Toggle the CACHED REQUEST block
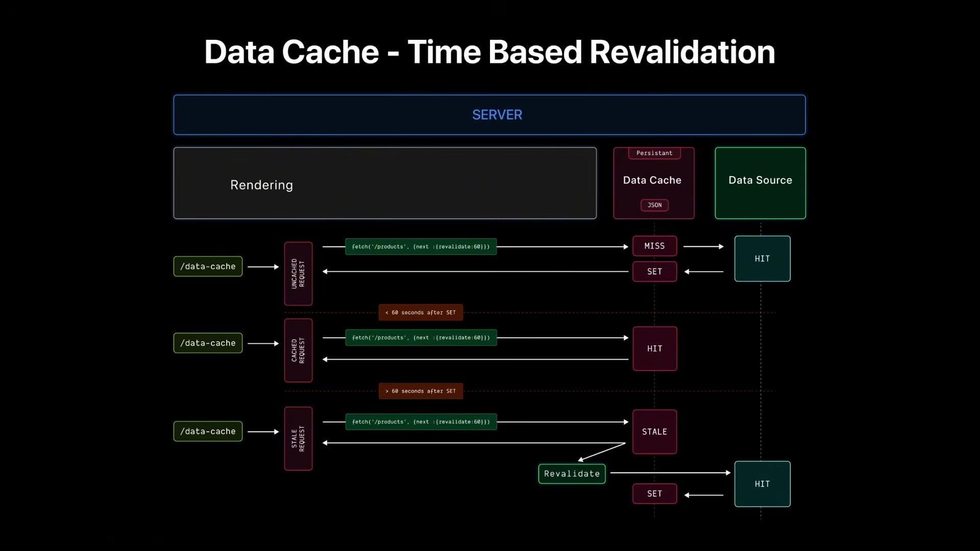This screenshot has width=980, height=551. click(298, 350)
